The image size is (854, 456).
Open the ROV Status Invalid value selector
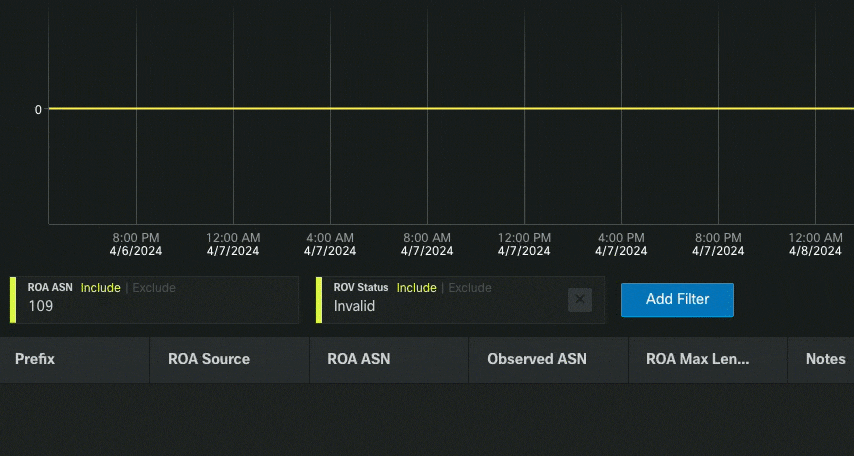tap(440, 307)
